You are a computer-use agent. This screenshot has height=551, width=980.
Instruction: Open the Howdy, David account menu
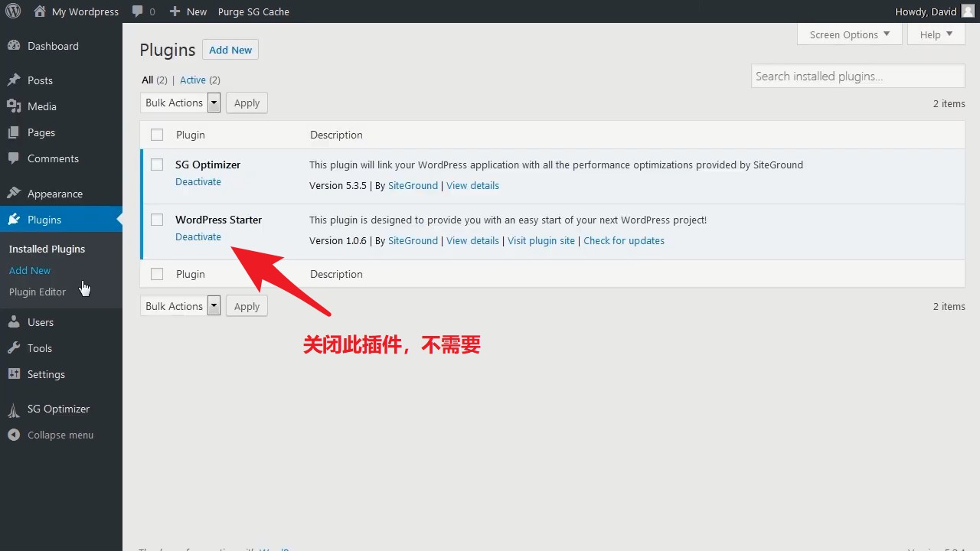coord(935,11)
